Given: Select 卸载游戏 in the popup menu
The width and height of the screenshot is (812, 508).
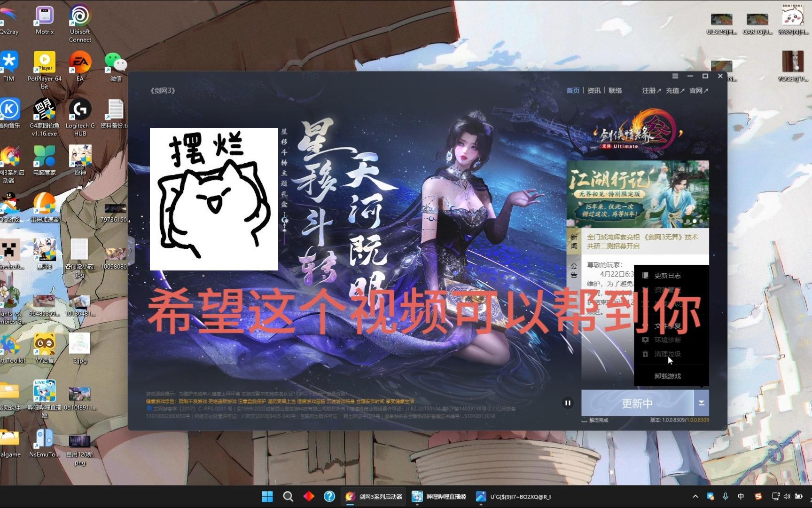Looking at the screenshot, I should click(x=667, y=376).
